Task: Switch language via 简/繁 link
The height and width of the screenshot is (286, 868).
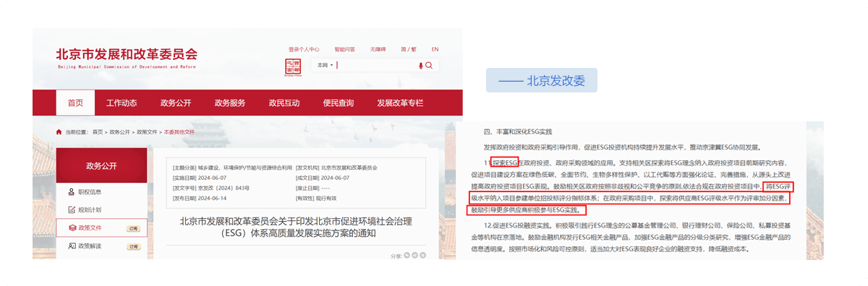Action: pyautogui.click(x=409, y=49)
